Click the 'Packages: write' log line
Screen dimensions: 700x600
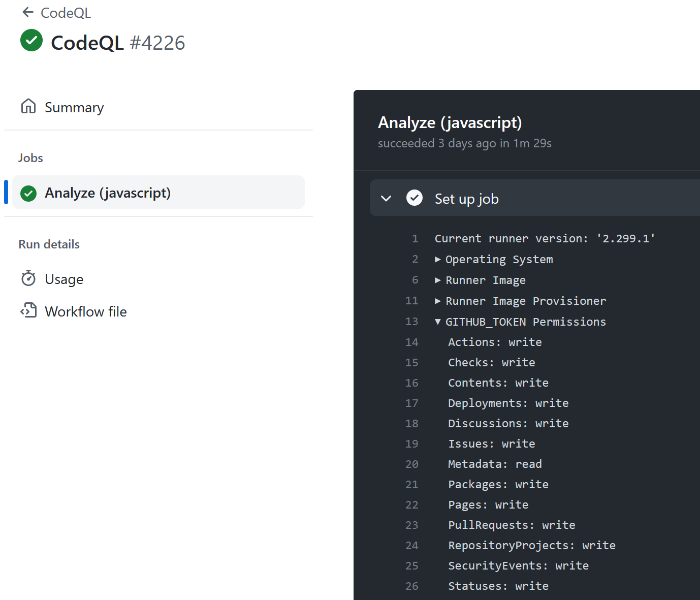pos(498,484)
